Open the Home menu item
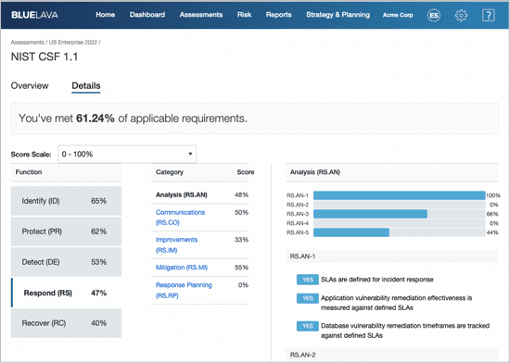Viewport: 510px width, 363px height. tap(105, 15)
